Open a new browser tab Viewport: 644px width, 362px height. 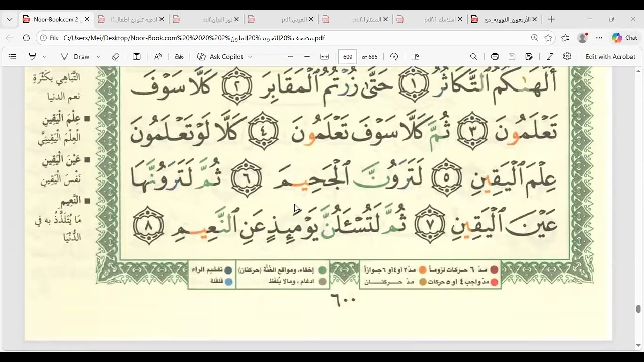(551, 19)
